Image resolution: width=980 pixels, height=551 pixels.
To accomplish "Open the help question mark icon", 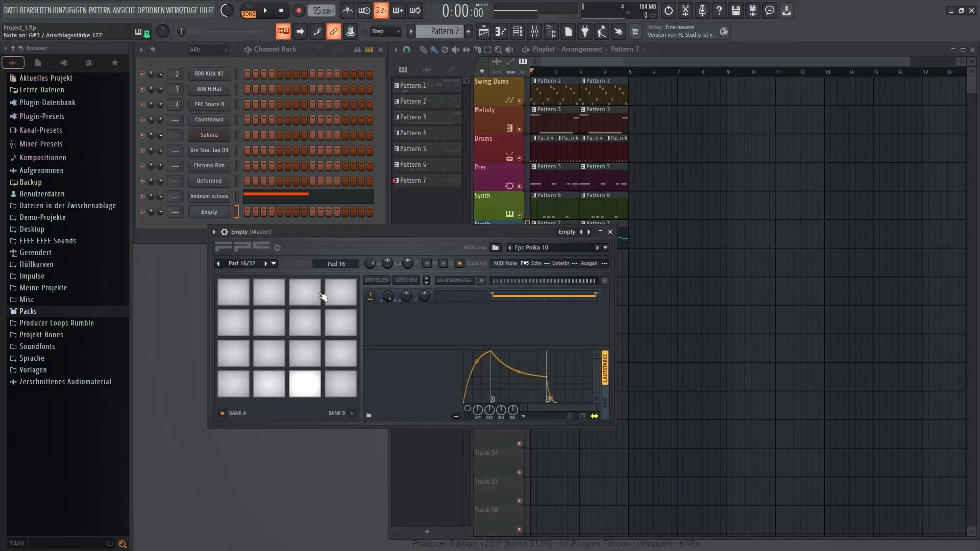I will pos(719,10).
